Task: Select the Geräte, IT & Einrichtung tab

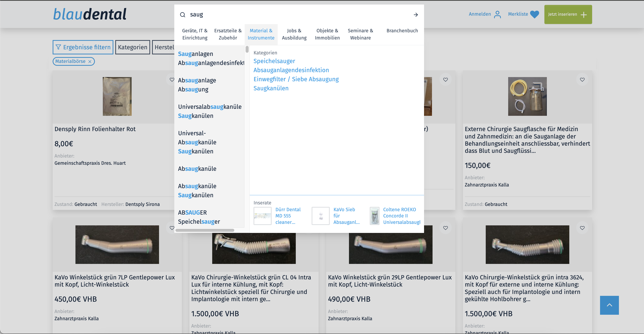Action: pos(195,34)
